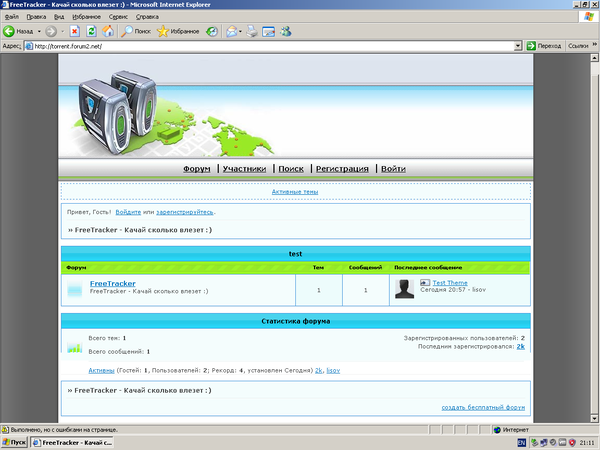Stop page loading with the red X

75,31
